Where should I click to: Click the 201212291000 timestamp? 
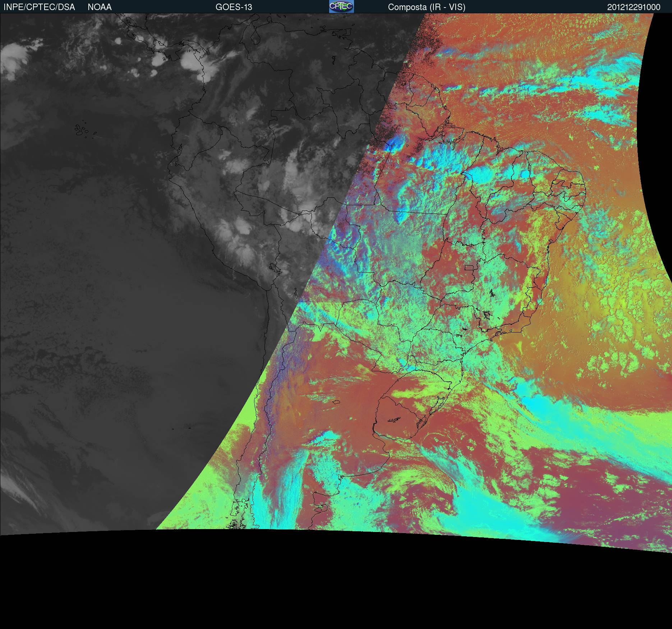(634, 7)
